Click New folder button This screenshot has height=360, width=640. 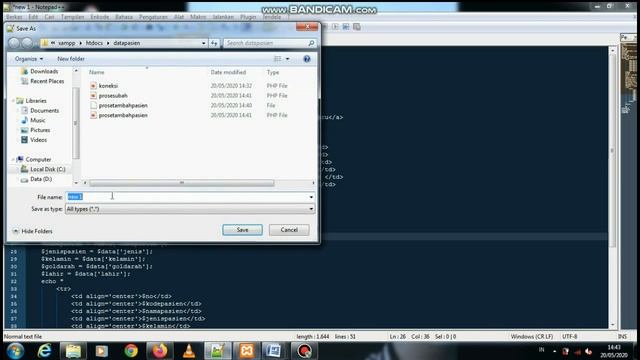71,59
